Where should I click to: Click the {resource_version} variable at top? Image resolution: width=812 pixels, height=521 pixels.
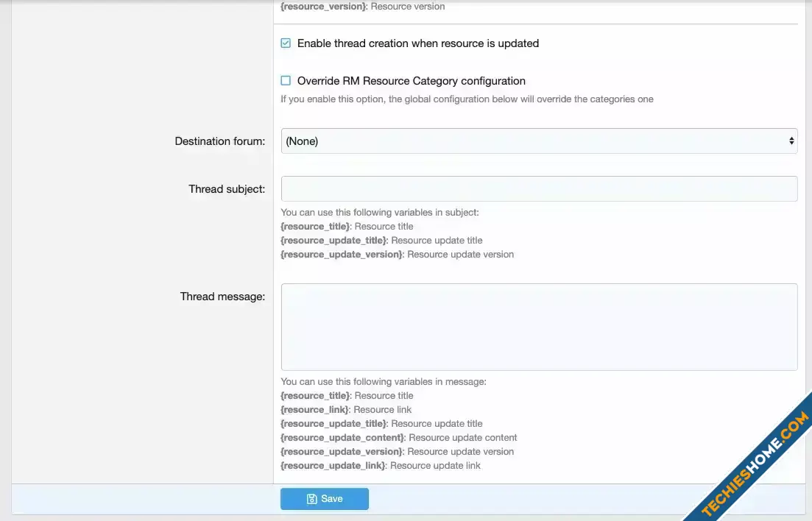tap(323, 7)
